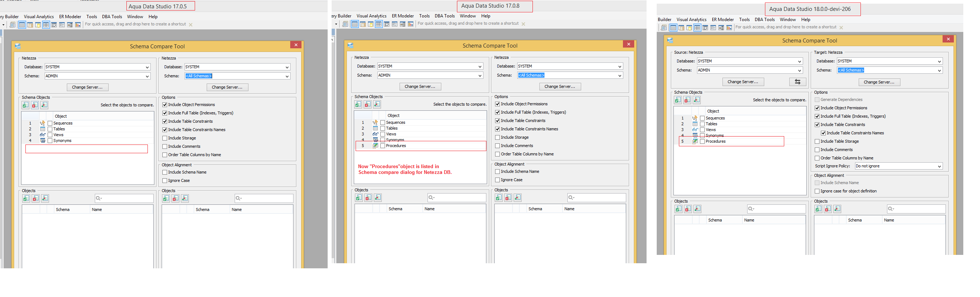This screenshot has width=980, height=297.
Task: Open ADMIN Schema dropdown in 17.0.8 window
Action: coord(480,75)
